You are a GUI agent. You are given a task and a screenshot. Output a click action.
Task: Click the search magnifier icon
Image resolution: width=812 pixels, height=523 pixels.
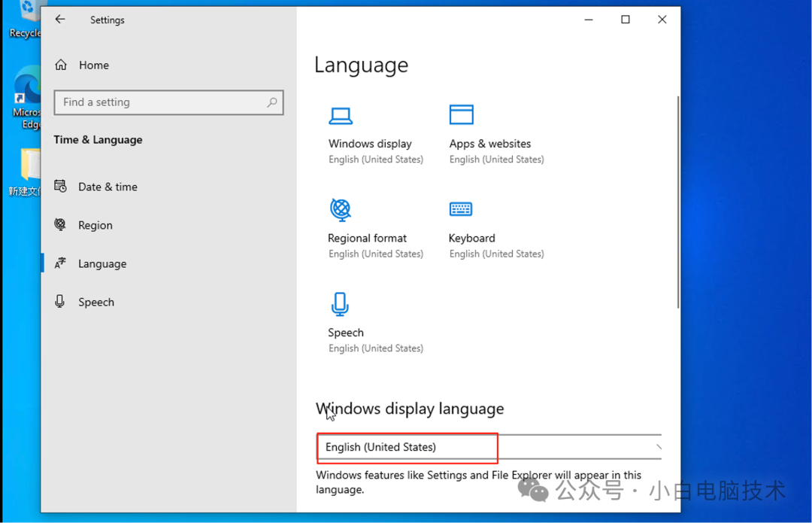coord(272,102)
